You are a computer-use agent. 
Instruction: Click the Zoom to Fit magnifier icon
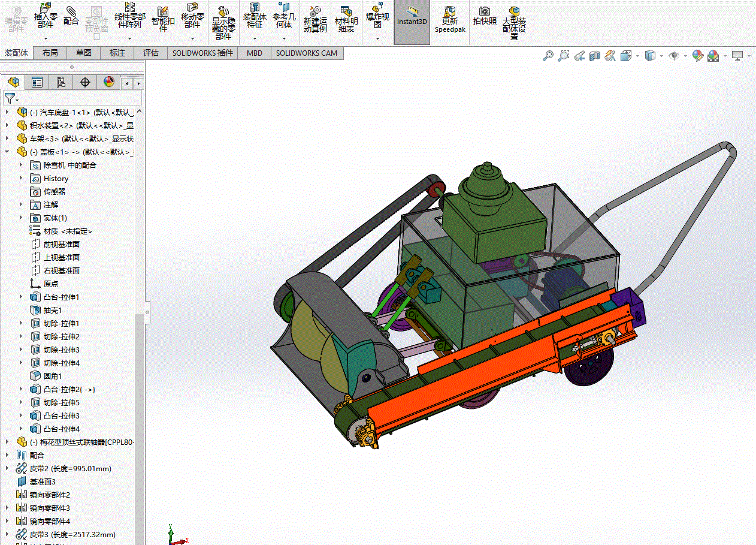(x=548, y=56)
